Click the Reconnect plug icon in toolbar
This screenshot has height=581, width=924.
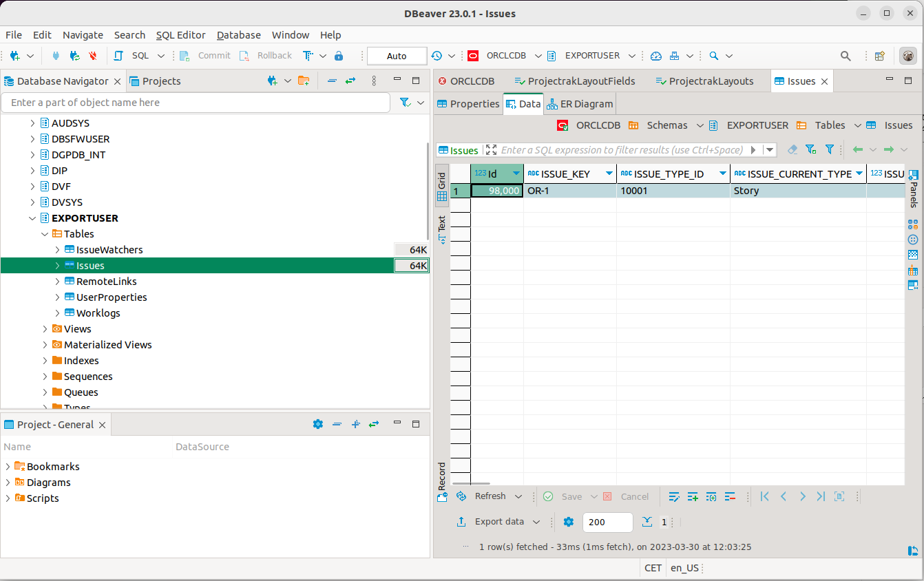(x=74, y=56)
